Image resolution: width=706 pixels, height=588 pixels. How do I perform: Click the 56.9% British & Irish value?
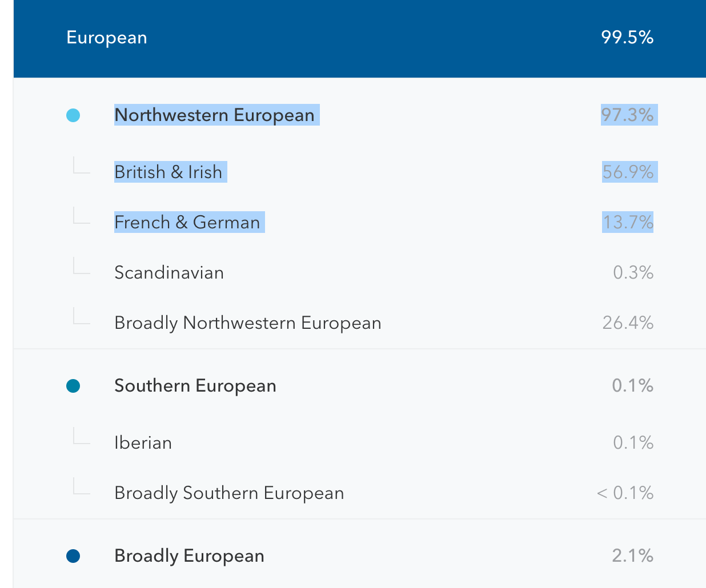628,172
